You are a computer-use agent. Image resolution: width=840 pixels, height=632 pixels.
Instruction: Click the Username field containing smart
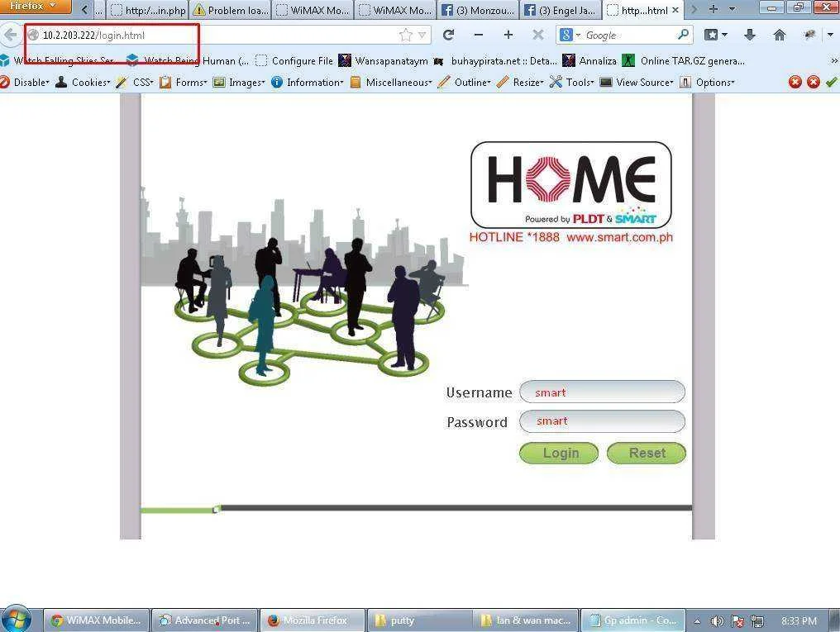(x=602, y=392)
